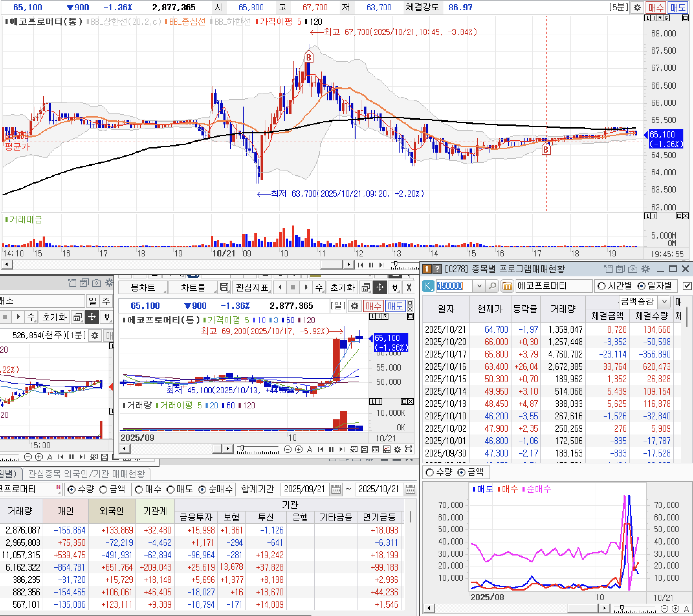Select the 수량 radio above program trading graph

430,473
